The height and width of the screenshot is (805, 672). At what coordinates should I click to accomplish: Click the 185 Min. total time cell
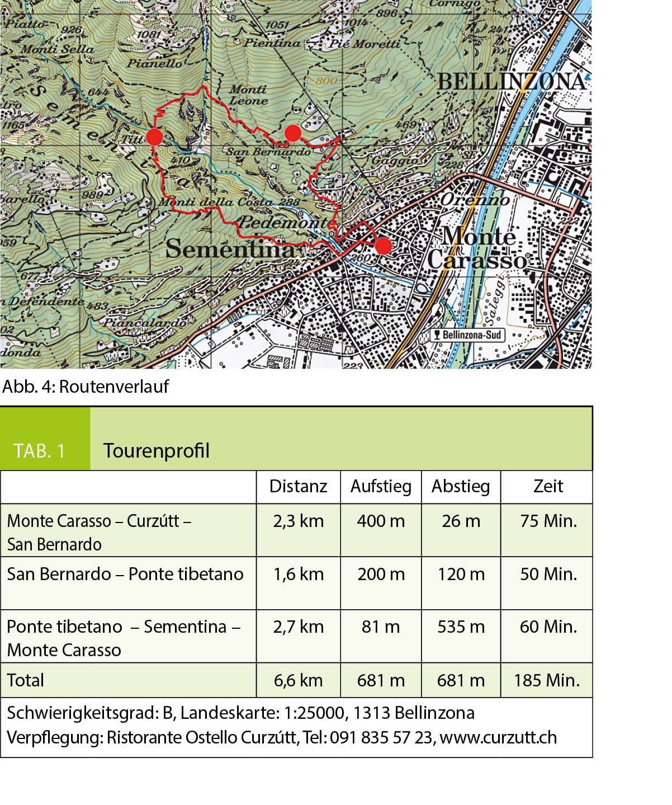click(547, 680)
